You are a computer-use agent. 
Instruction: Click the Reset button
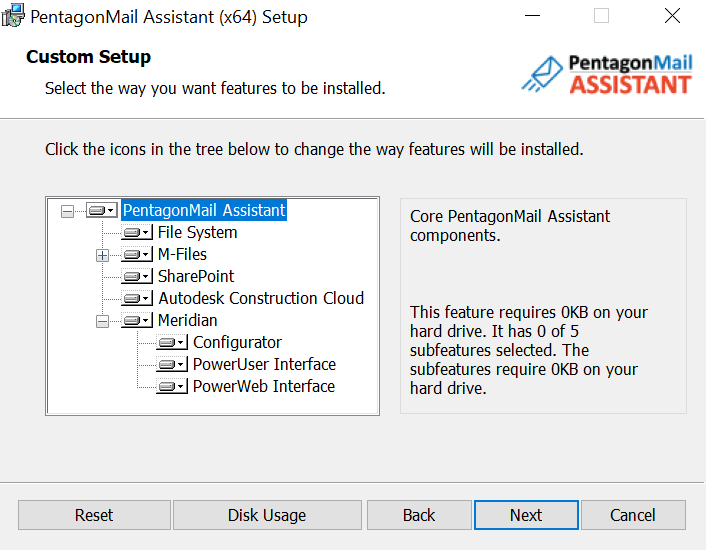coord(94,515)
